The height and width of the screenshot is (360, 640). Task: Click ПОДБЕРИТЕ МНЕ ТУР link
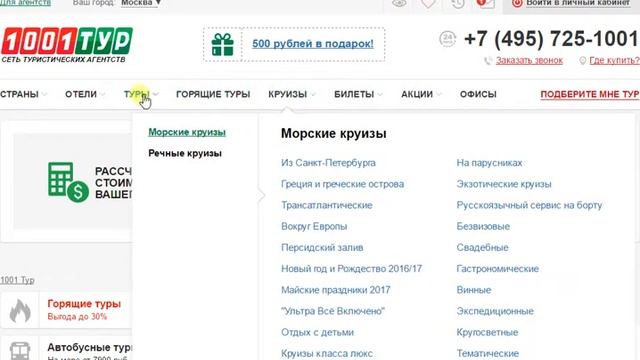point(590,94)
